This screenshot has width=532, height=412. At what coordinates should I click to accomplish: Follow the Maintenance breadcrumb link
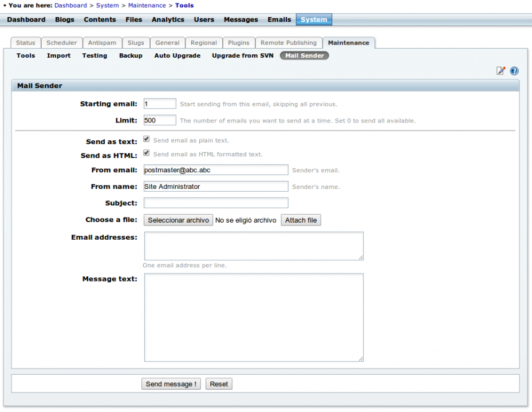147,5
